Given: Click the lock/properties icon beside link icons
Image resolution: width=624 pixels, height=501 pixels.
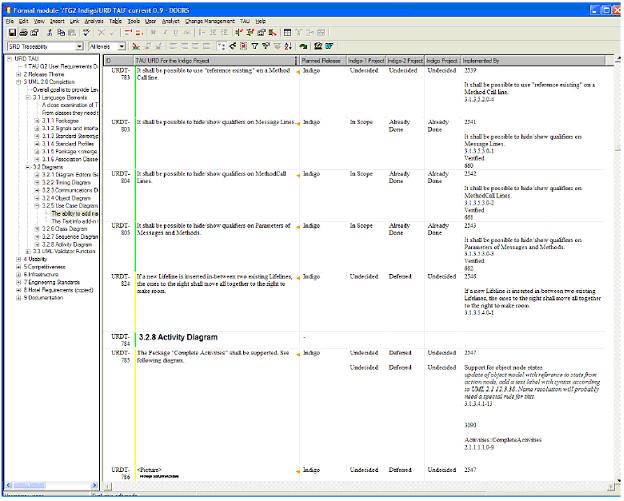Looking at the screenshot, I should (261, 33).
